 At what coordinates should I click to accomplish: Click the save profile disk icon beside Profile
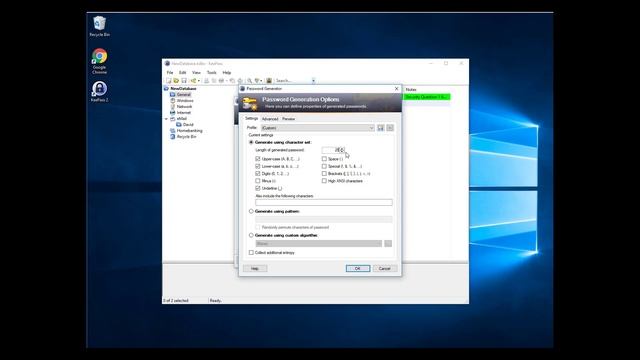pos(381,128)
